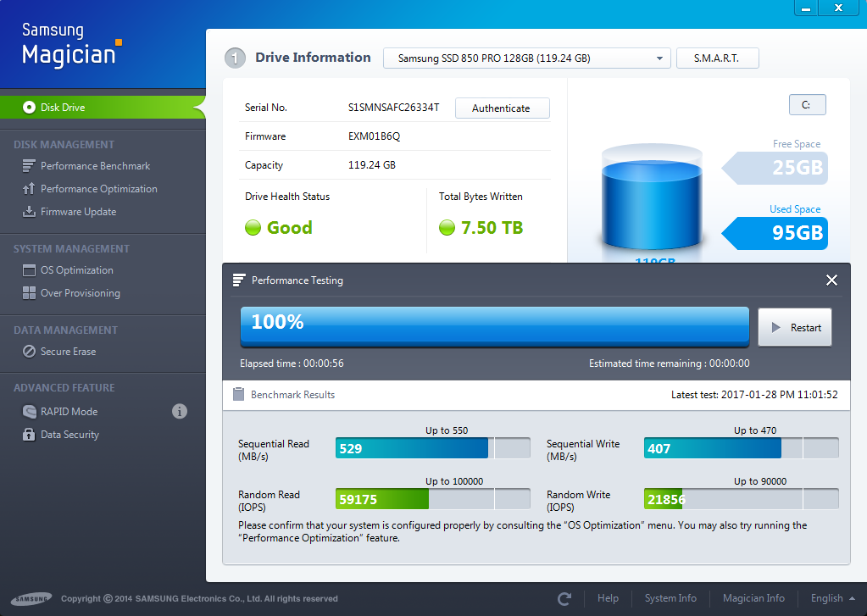
Task: Click the Latest test timestamp
Action: 754,394
